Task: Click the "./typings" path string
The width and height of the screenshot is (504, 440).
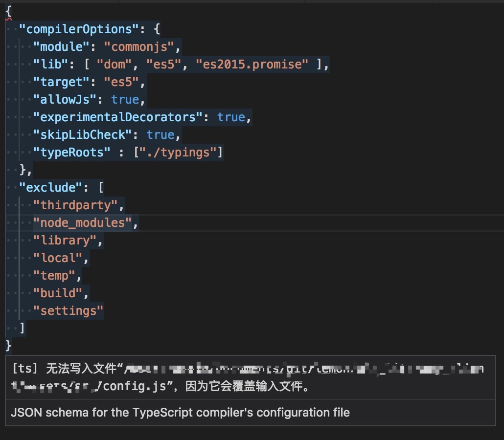Action: [178, 153]
